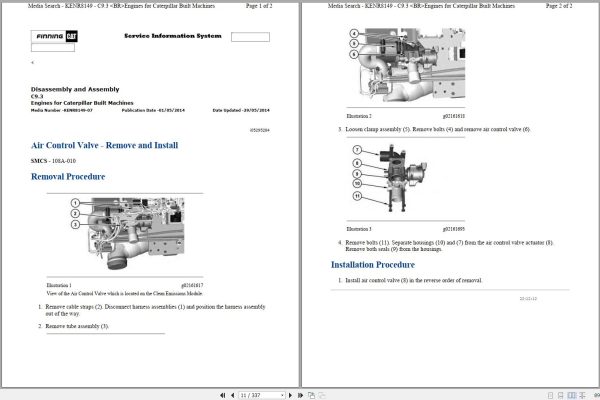
Task: Click the 'Removal Procedure' heading
Action: click(x=68, y=176)
